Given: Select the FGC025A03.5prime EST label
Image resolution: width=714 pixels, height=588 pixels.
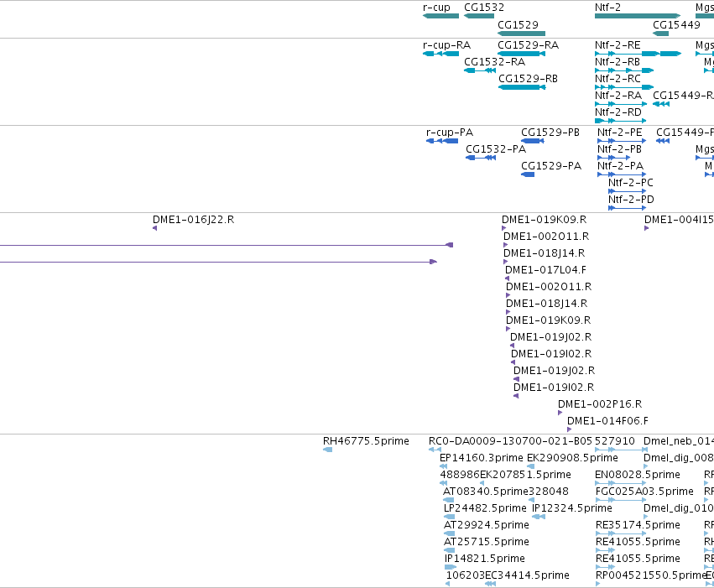Looking at the screenshot, I should point(644,492).
